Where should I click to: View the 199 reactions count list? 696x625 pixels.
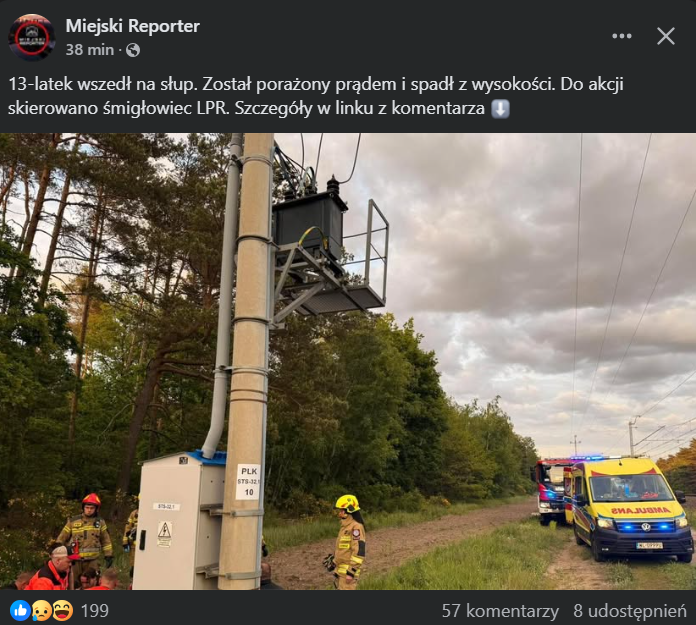pos(95,611)
